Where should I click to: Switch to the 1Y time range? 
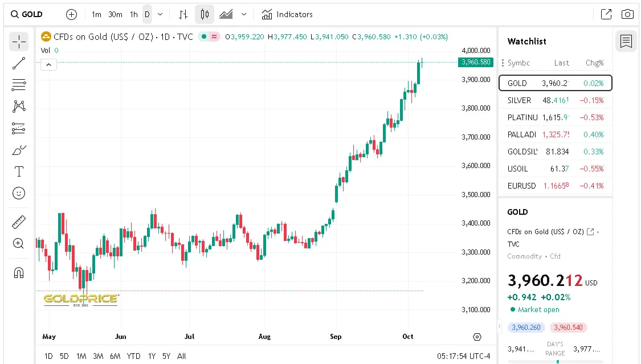tap(152, 356)
